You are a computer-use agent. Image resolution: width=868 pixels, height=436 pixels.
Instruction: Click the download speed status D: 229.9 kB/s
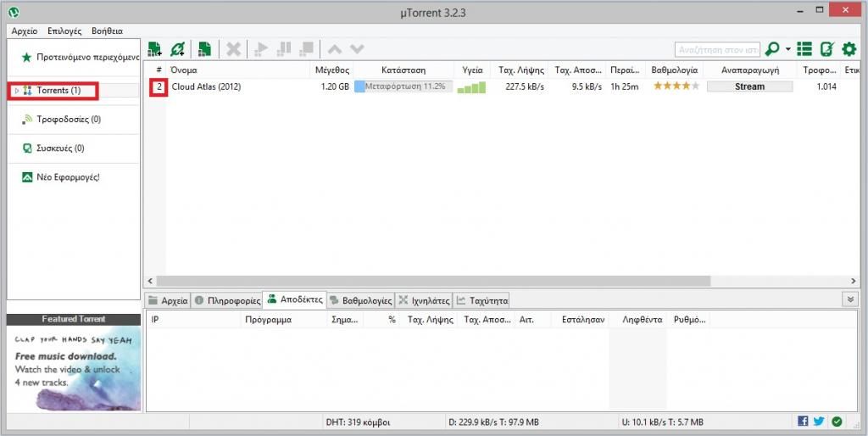pyautogui.click(x=493, y=422)
